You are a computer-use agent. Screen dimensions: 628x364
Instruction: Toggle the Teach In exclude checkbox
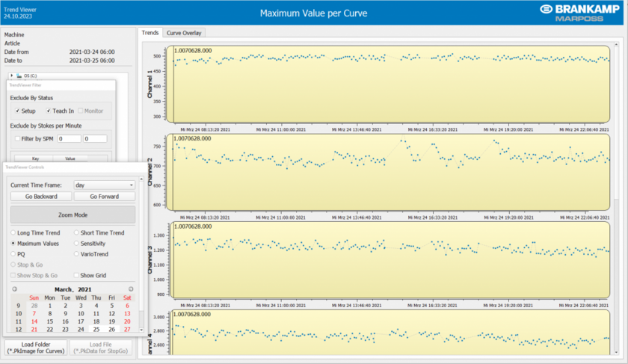49,111
